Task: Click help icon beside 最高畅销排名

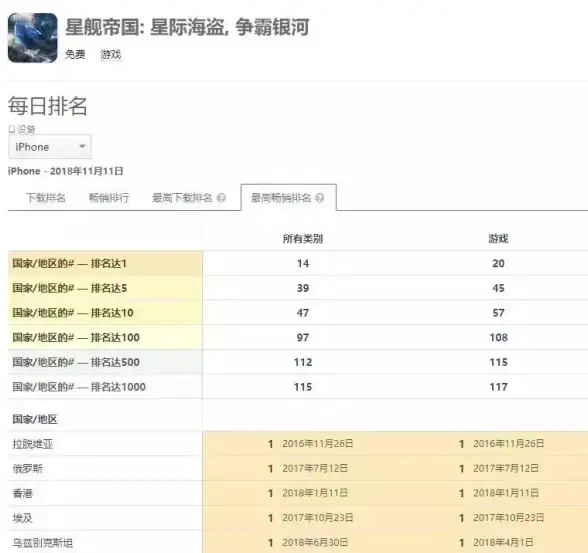Action: (320, 198)
